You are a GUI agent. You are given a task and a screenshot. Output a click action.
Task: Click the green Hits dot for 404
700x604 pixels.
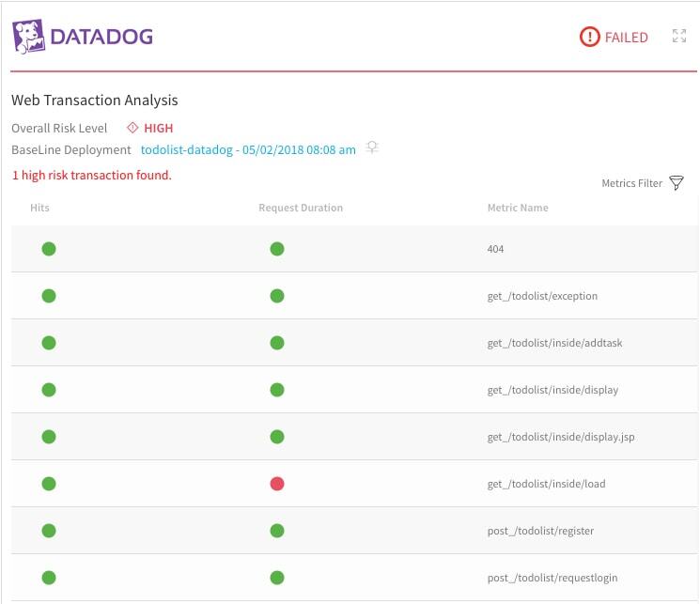point(49,249)
